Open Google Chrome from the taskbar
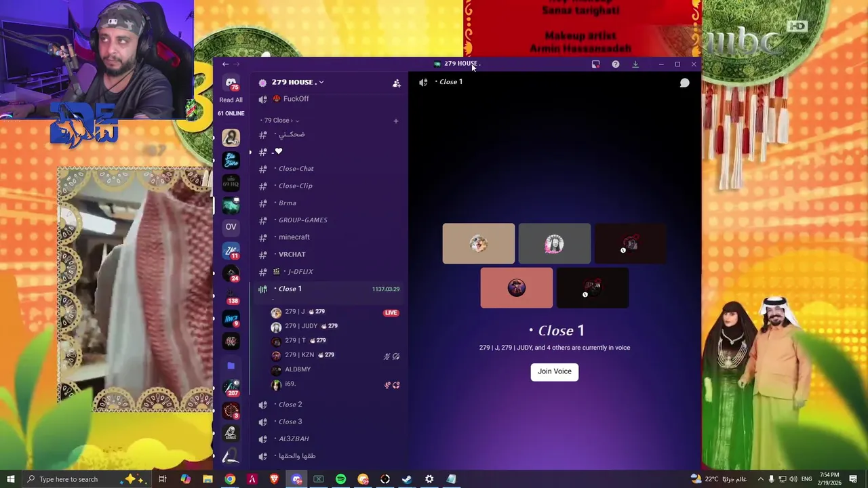This screenshot has height=488, width=868. click(230, 479)
